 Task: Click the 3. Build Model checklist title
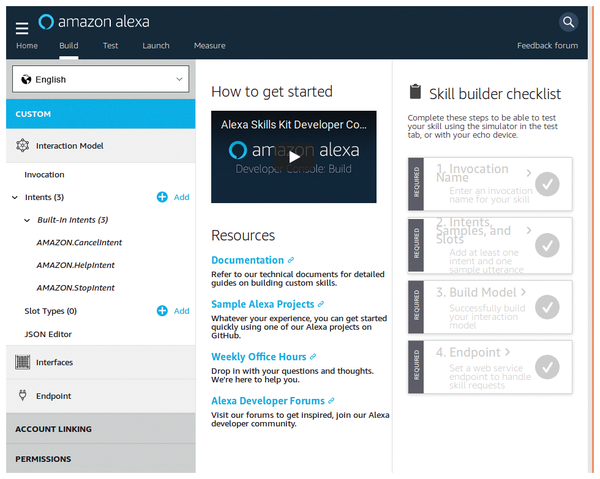pyautogui.click(x=476, y=292)
